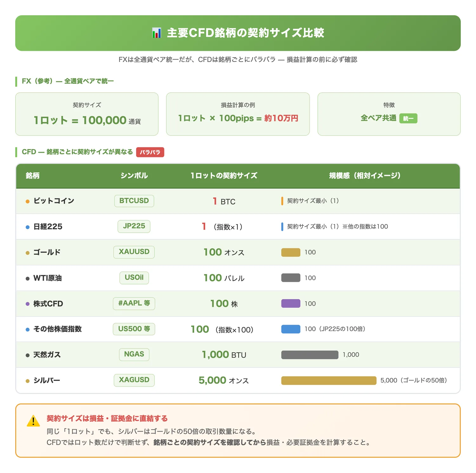Click the 100（JP225の100倍）label
The height and width of the screenshot is (473, 476).
(335, 329)
